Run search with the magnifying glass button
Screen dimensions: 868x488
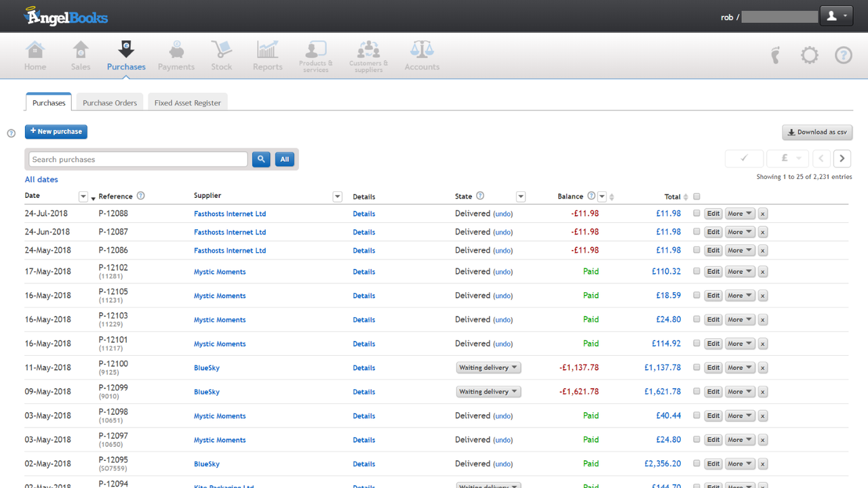click(261, 159)
